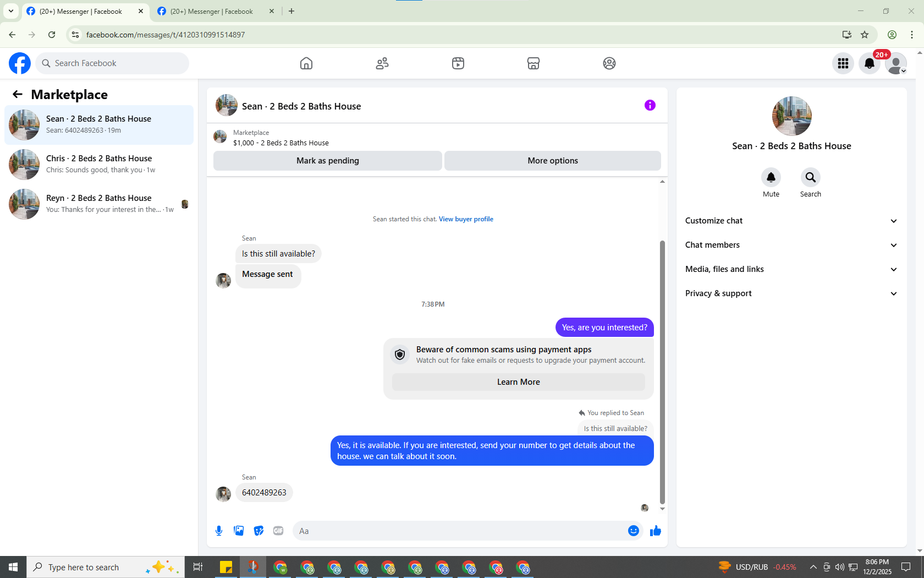This screenshot has height=578, width=924.
Task: Switch to the second Messenger browser tab
Action: [216, 12]
